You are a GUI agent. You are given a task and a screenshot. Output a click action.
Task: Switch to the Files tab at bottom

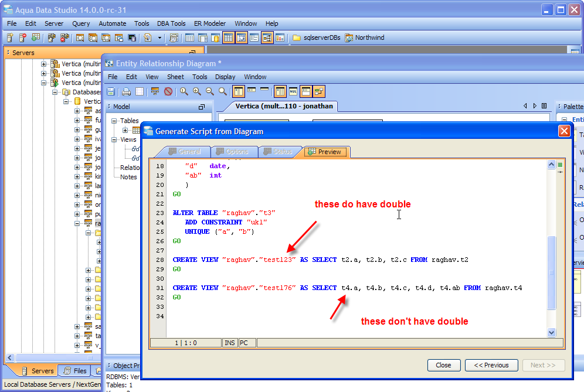pyautogui.click(x=75, y=371)
